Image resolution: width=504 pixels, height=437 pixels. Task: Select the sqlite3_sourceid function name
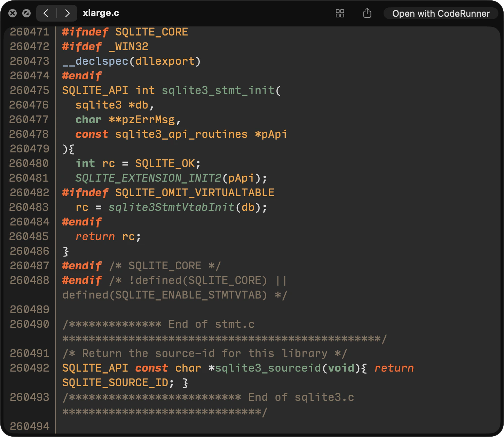268,368
